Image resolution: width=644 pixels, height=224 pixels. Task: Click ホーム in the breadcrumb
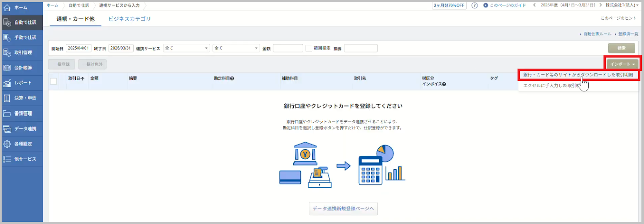coord(52,5)
